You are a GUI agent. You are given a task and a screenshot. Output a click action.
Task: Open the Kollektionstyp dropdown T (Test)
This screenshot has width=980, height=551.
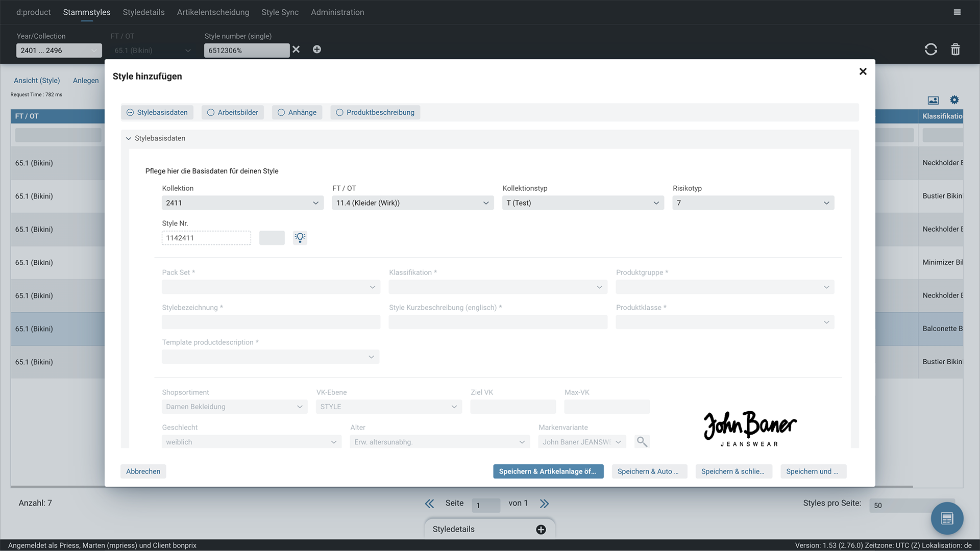coord(583,203)
